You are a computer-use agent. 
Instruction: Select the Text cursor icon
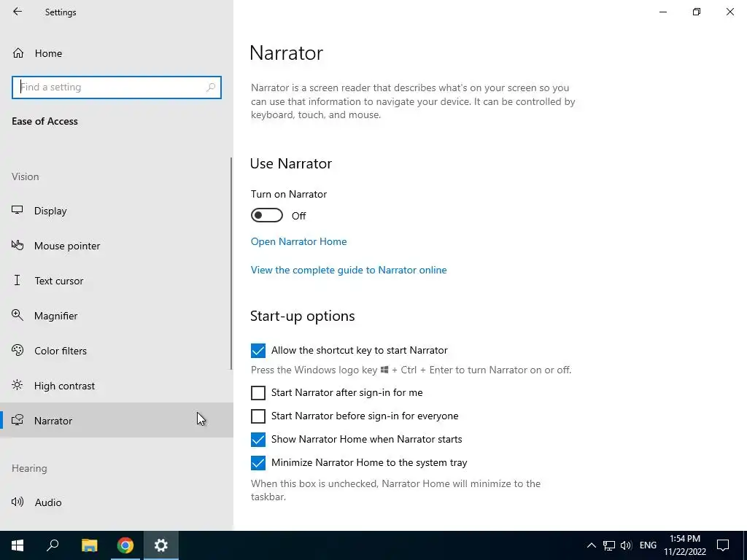[18, 281]
